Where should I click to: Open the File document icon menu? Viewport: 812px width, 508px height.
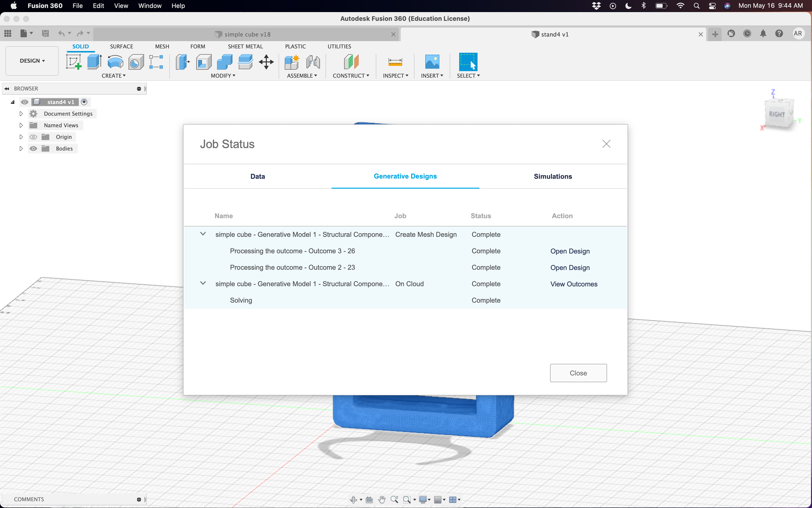click(x=27, y=34)
